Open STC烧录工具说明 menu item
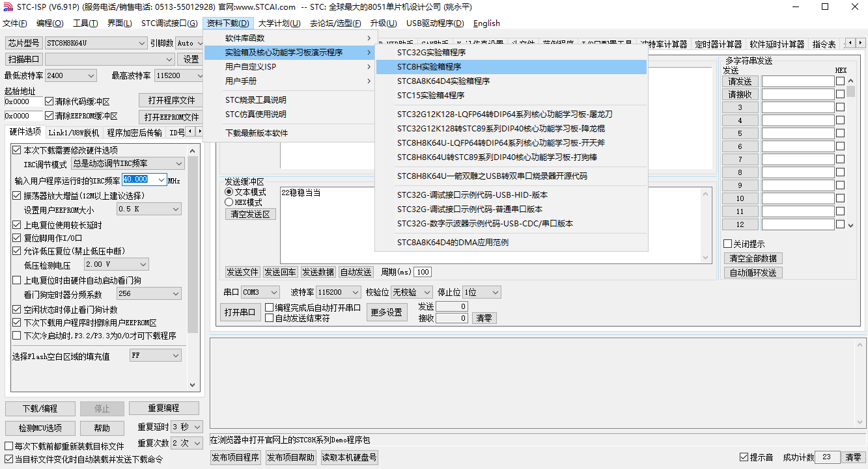Screen dimensions: 868x469 click(289, 100)
